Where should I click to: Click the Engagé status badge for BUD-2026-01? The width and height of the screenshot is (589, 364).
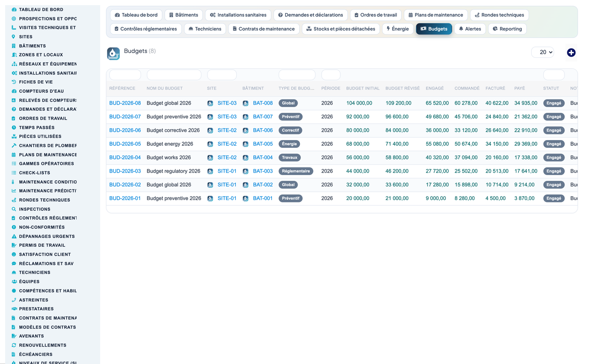pos(554,198)
